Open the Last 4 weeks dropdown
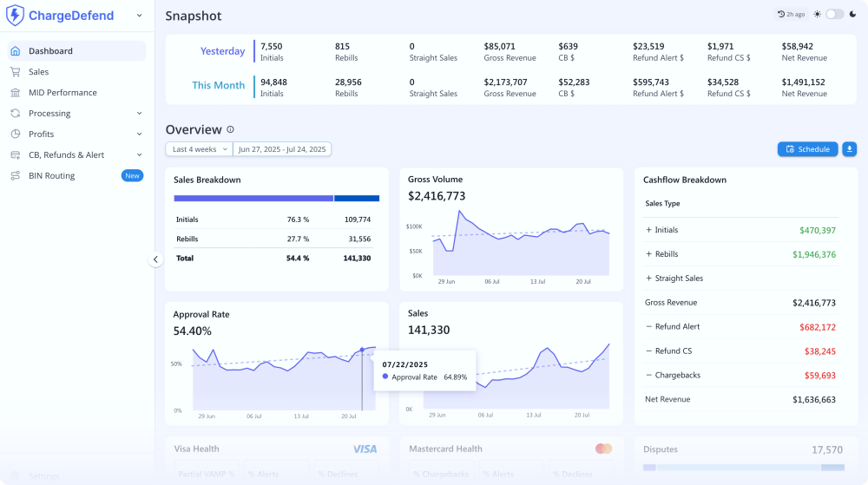 (199, 149)
